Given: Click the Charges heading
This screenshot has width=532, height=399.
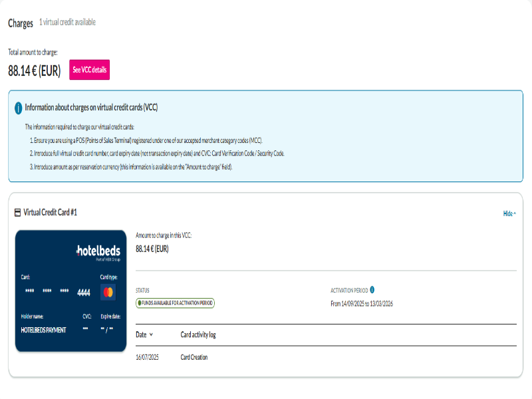Looking at the screenshot, I should pos(21,23).
